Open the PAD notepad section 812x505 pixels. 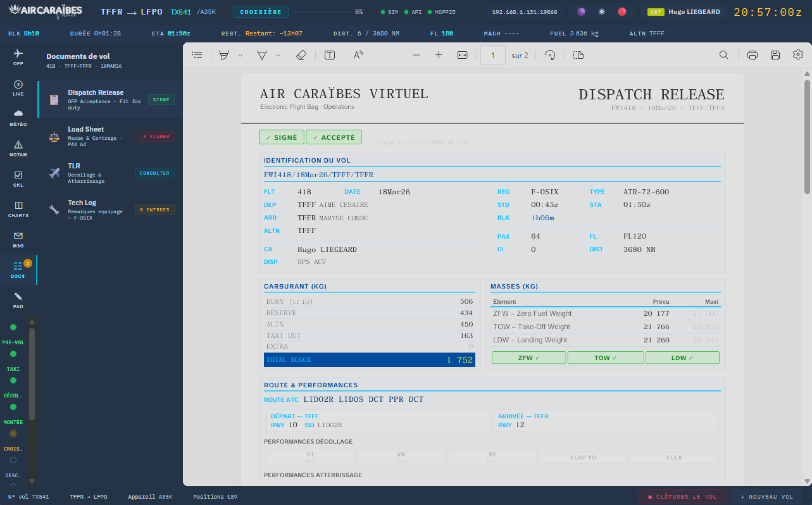tap(18, 300)
